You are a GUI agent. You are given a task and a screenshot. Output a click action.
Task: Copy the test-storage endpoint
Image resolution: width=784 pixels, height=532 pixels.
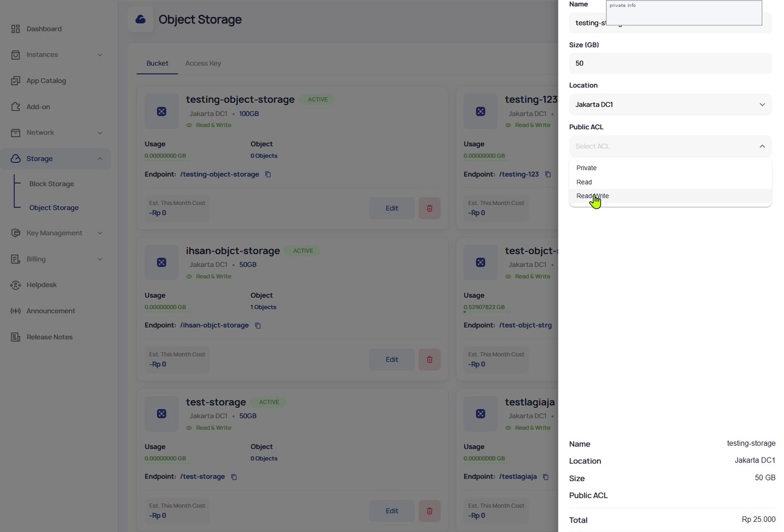pyautogui.click(x=234, y=477)
